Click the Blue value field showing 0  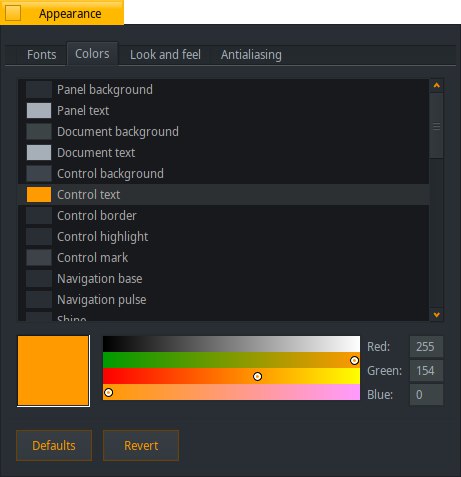[426, 395]
